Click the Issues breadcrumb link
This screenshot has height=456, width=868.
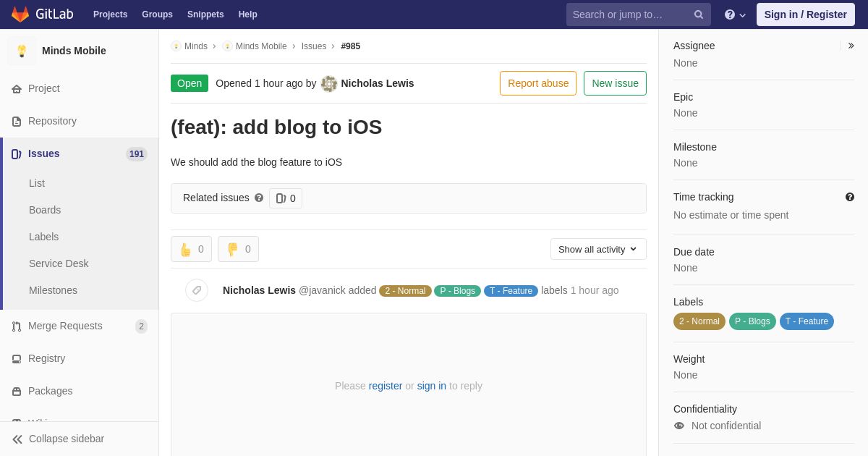point(314,46)
